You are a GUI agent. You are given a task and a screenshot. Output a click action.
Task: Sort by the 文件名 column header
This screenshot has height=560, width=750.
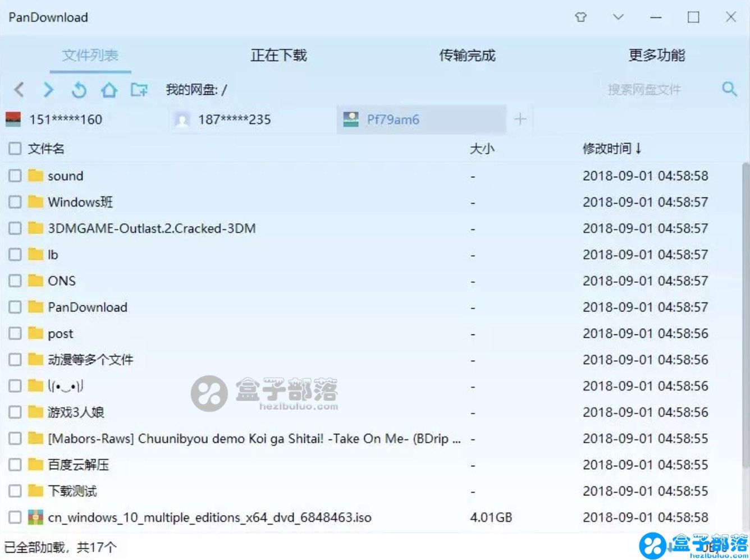tap(46, 149)
